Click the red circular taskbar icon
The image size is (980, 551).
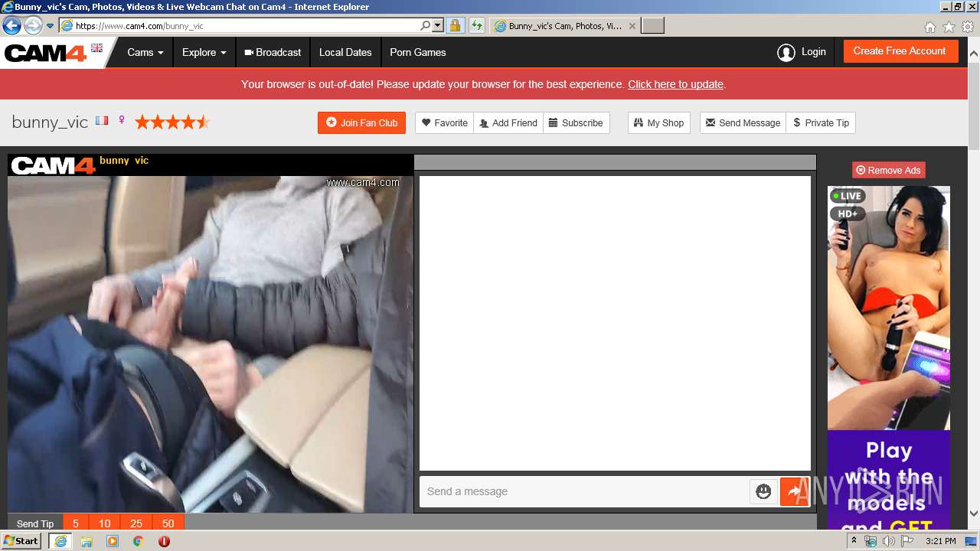point(164,541)
